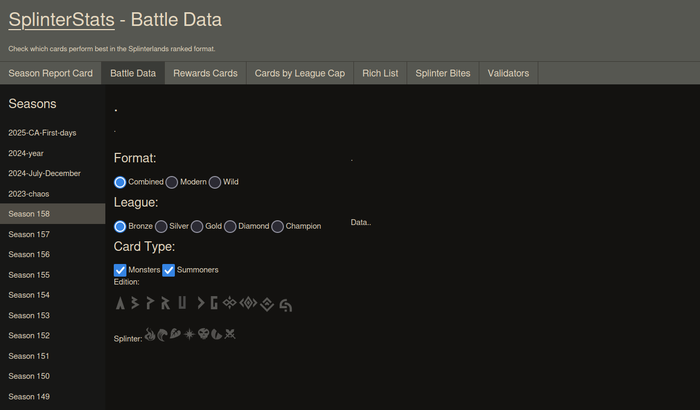
Task: Switch league to Diamond
Action: tap(230, 226)
